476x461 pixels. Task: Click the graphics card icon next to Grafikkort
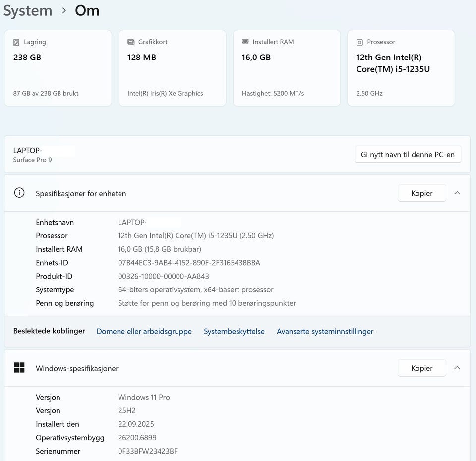(131, 42)
